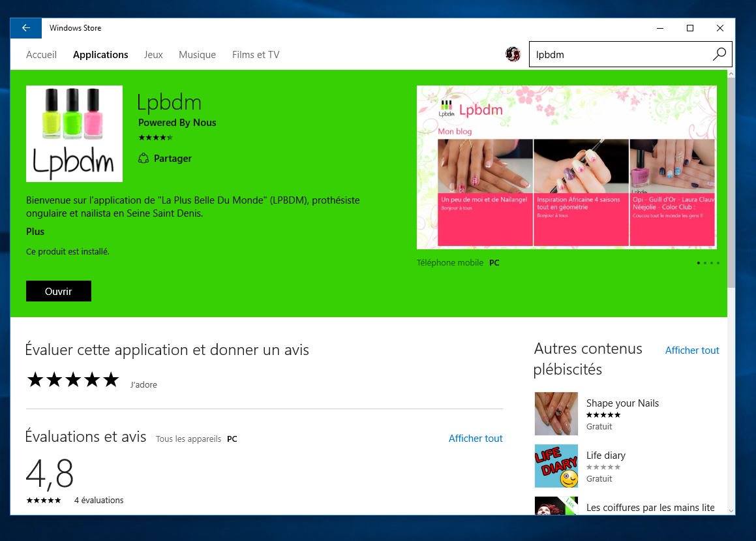Filter reviews by Tous les appareils
756x541 pixels.
[188, 439]
